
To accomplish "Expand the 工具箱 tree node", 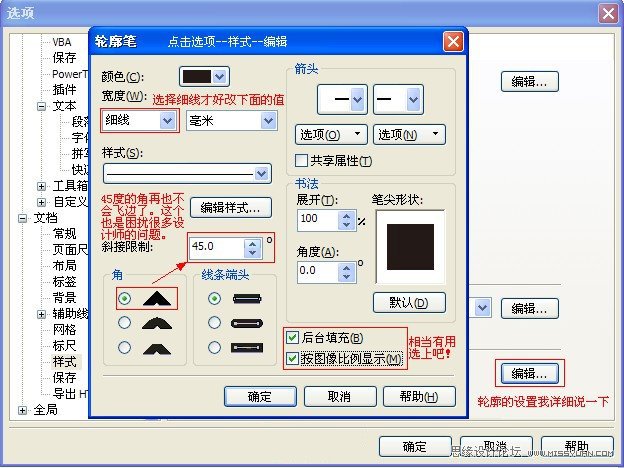I will point(41,186).
